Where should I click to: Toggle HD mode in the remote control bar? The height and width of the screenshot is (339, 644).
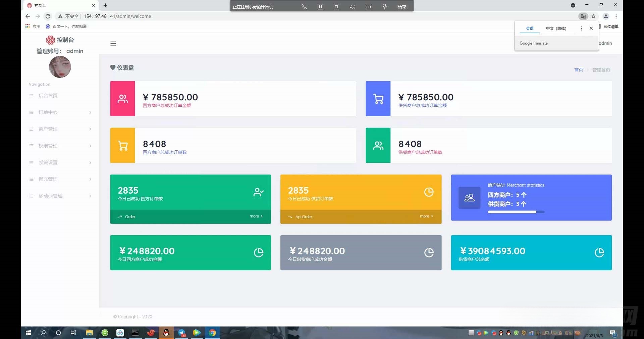pyautogui.click(x=368, y=6)
